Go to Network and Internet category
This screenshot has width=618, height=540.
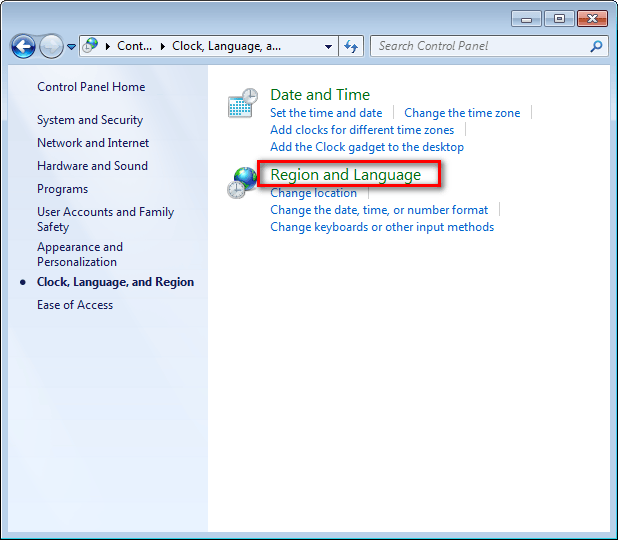93,143
